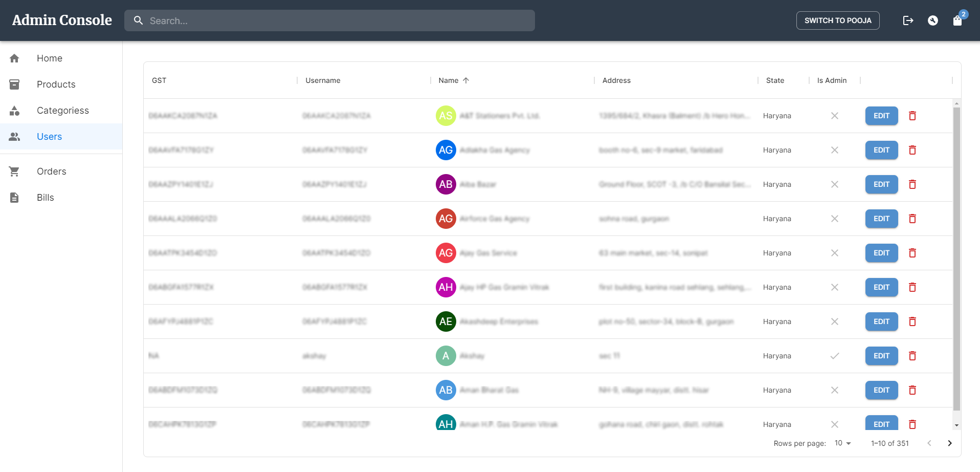Image resolution: width=980 pixels, height=472 pixels.
Task: Click the magenta AH avatar
Action: [446, 287]
